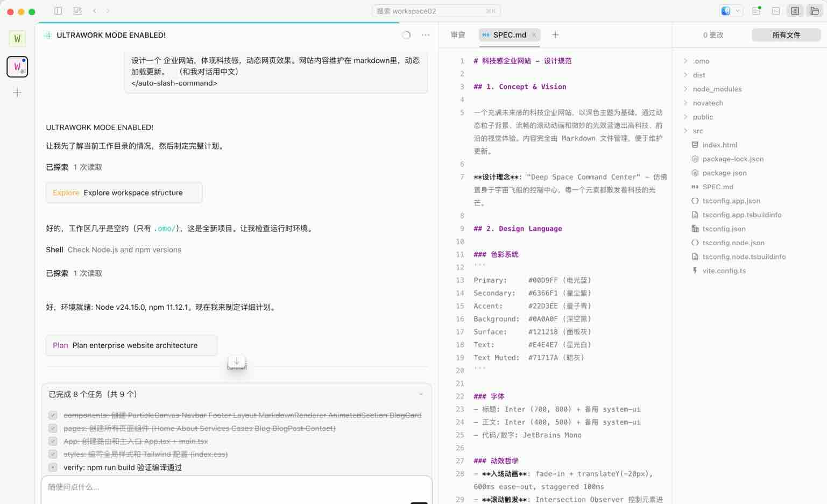Click the '## 2. Design Language' heading line
Viewport: 827px width, 504px height.
pyautogui.click(x=518, y=229)
